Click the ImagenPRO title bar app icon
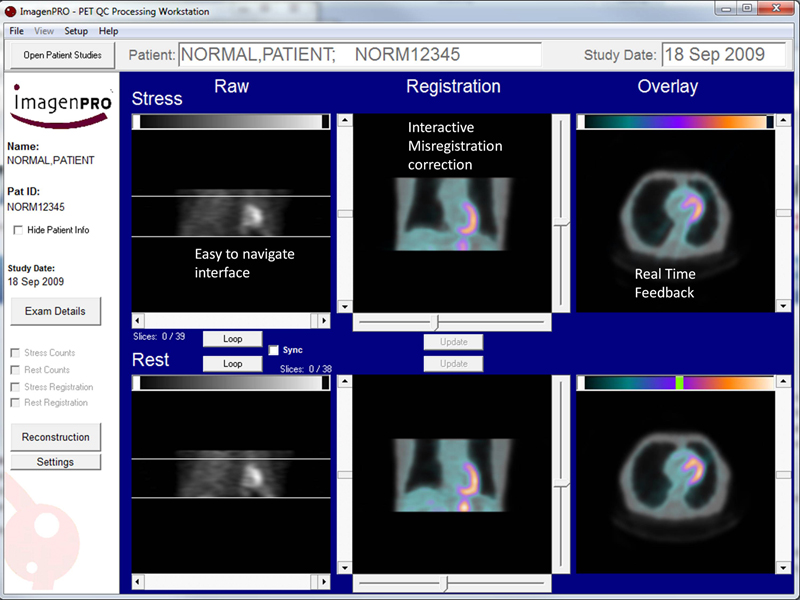The image size is (800, 600). tap(10, 11)
